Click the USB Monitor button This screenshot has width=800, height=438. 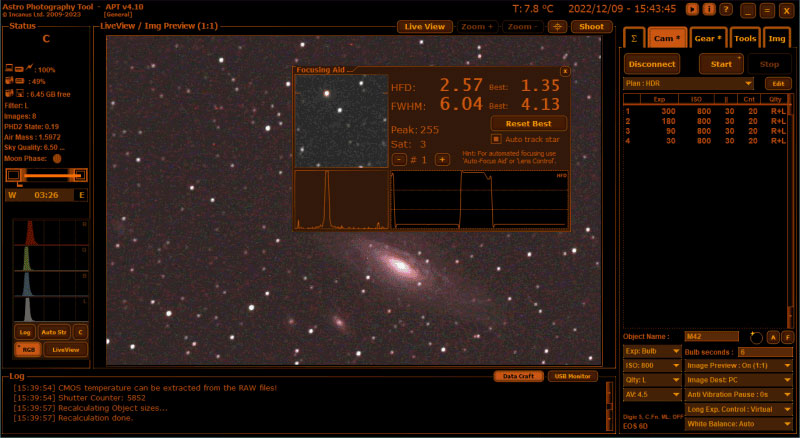point(572,376)
